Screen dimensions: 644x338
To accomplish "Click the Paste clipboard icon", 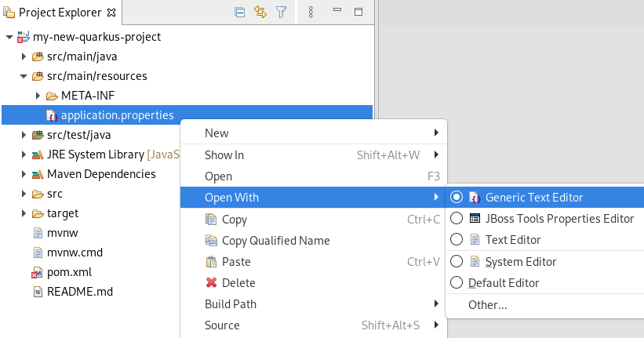I will coord(211,262).
